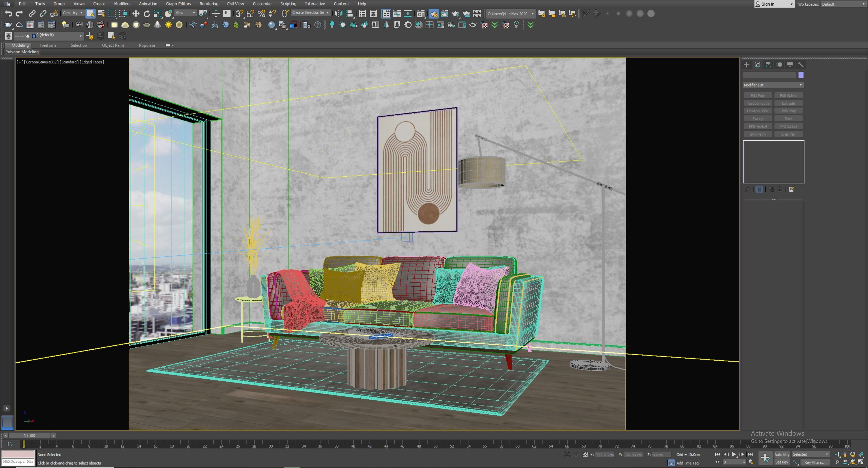Image resolution: width=868 pixels, height=468 pixels.
Task: Toggle Spinner Snap
Action: pos(272,14)
